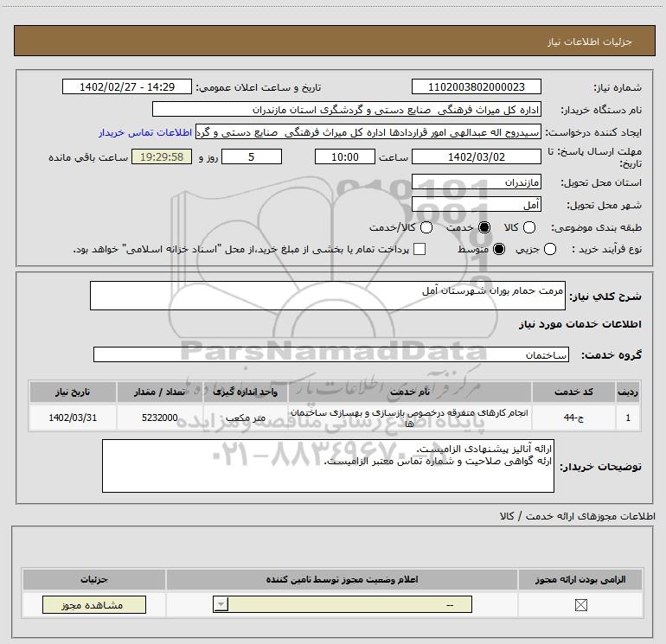Viewport: 666px width, 644px height.
Task: Click the remaining time 19:29:58 field
Action: pyautogui.click(x=162, y=156)
